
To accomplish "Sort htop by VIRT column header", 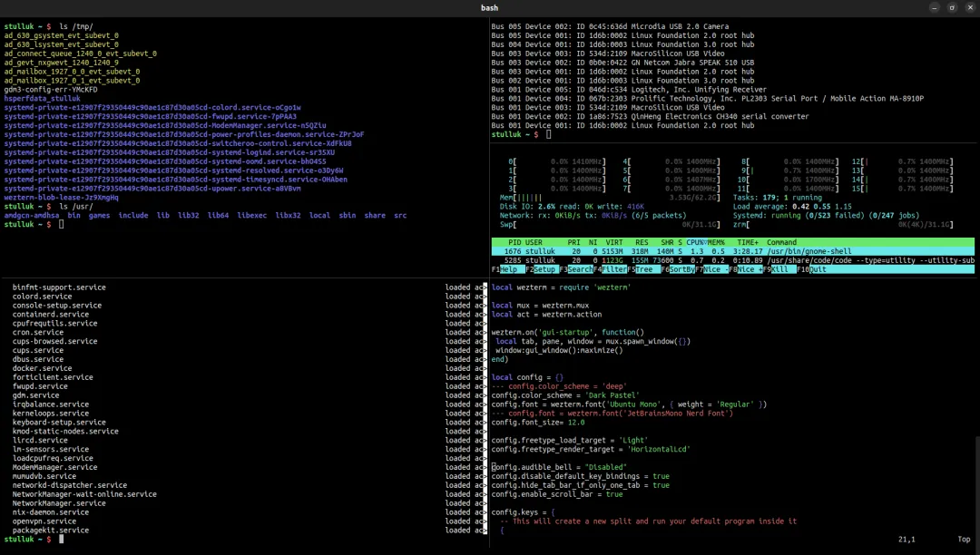I will [x=613, y=242].
